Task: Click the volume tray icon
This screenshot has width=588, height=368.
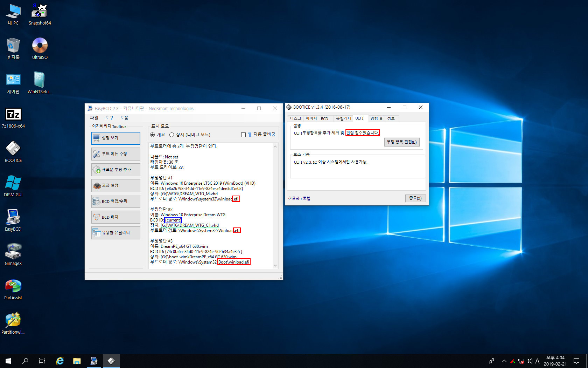Action: [x=530, y=361]
